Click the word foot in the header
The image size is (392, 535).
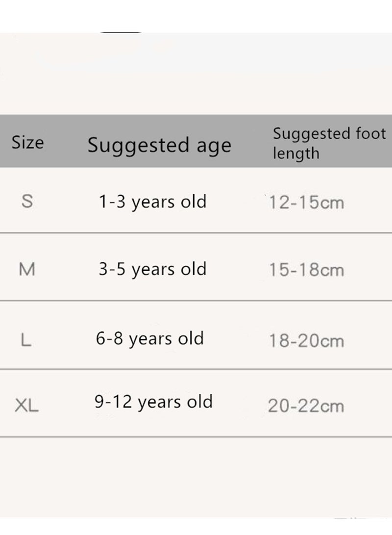[x=371, y=133]
